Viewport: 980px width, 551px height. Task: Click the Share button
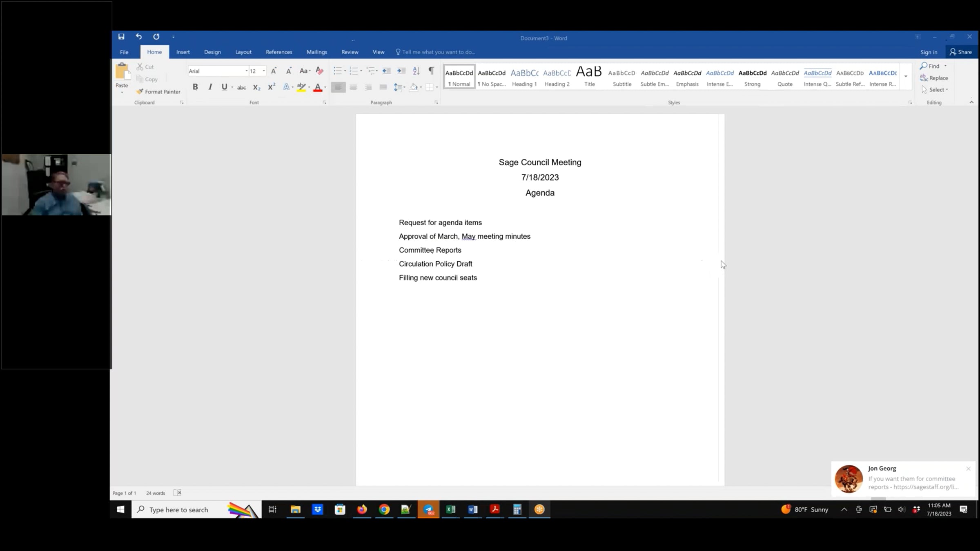point(961,52)
